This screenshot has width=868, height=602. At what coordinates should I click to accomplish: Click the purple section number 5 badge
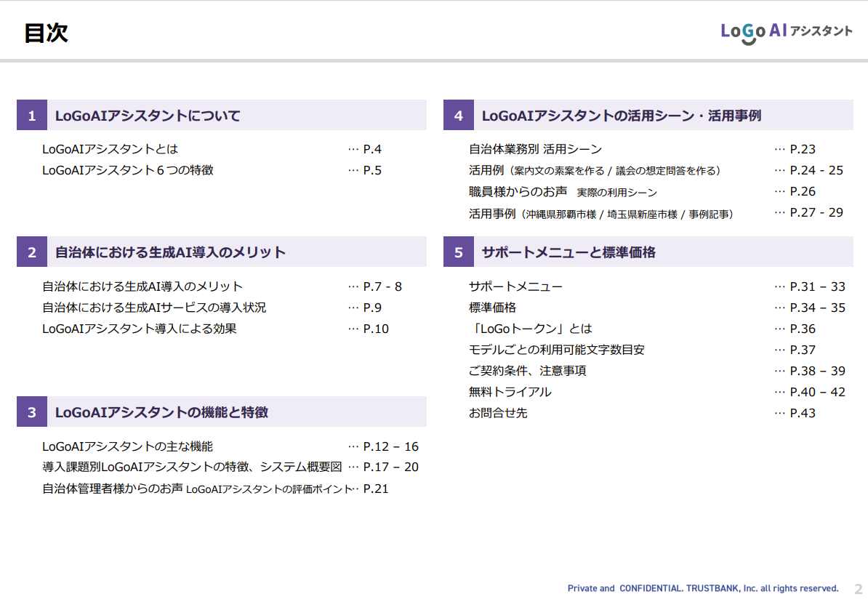click(459, 252)
